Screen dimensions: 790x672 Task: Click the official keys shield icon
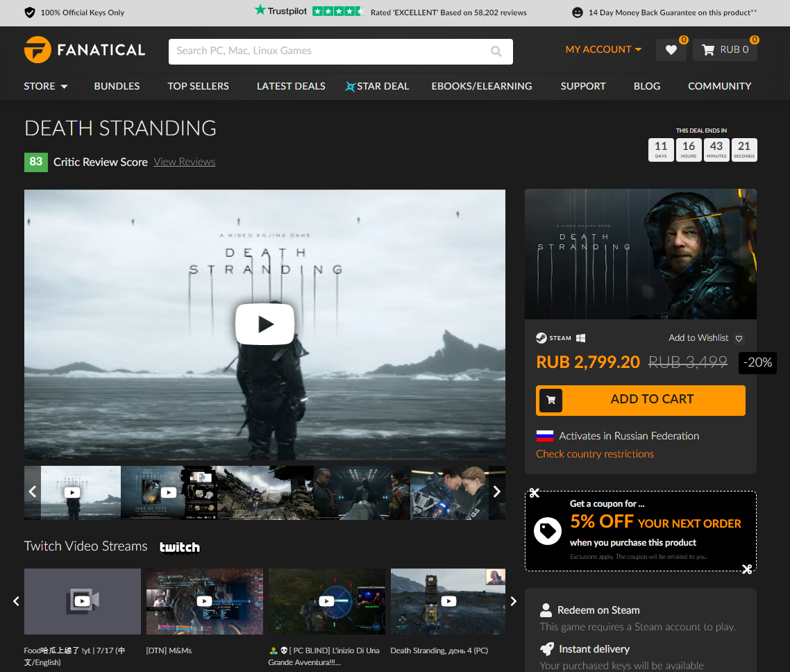(x=30, y=12)
